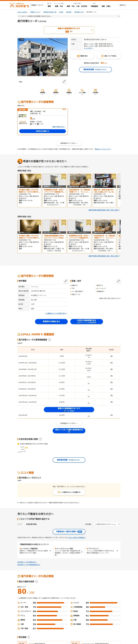Expand 賃貸履歴をすべて見る

[69, 423]
